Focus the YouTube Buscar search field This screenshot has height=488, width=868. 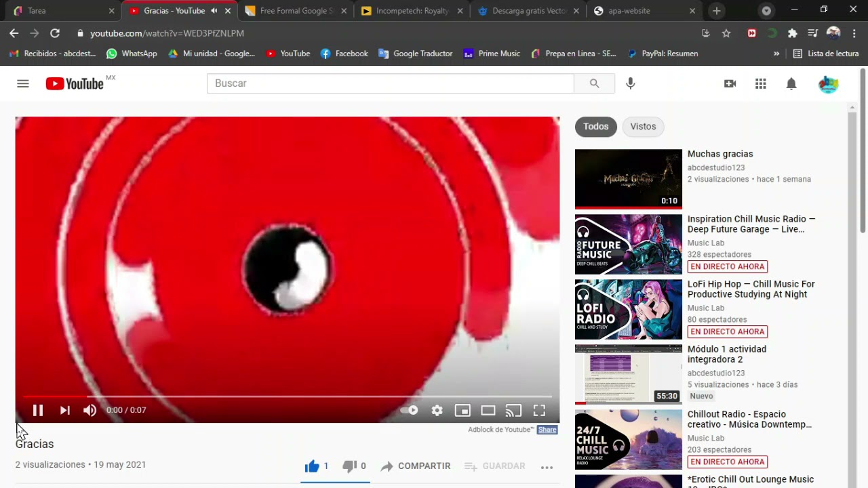391,83
